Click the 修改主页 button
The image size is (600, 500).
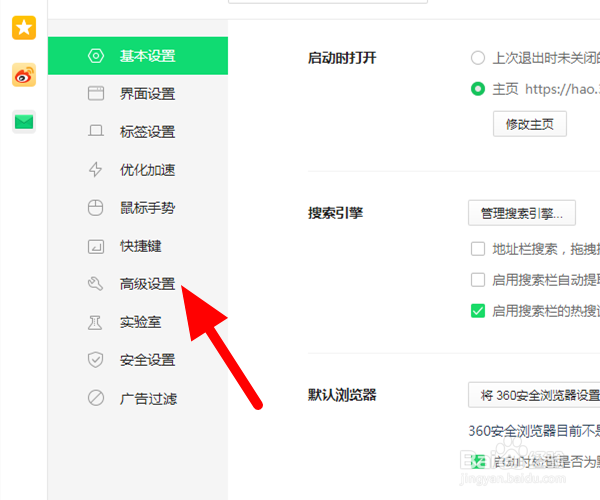530,124
